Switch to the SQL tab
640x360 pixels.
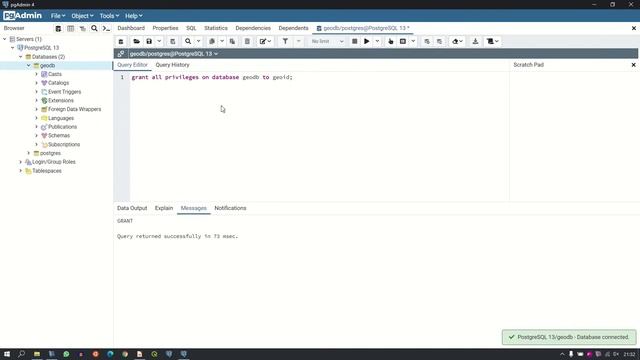pyautogui.click(x=191, y=28)
